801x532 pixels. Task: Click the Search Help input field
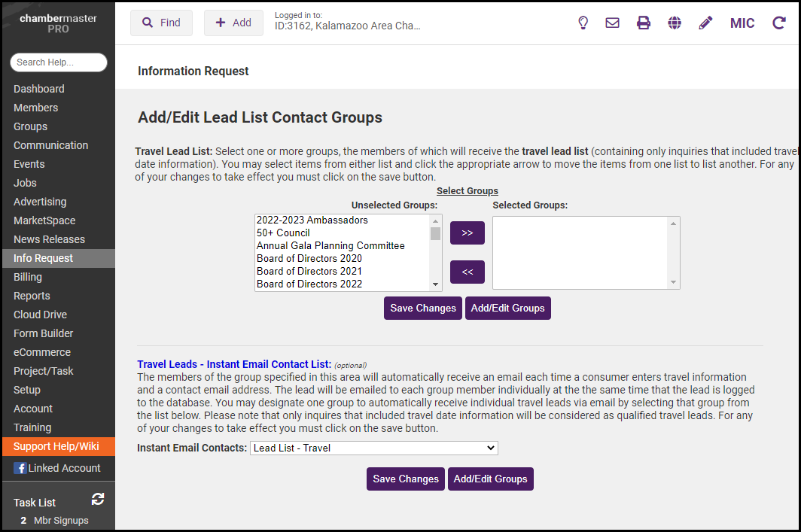[59, 62]
